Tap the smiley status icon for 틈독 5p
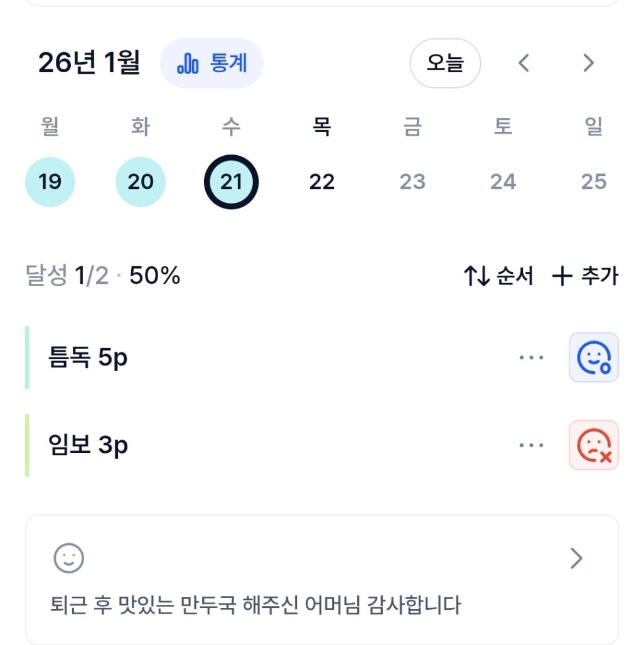Image resolution: width=644 pixels, height=645 pixels. 593,357
